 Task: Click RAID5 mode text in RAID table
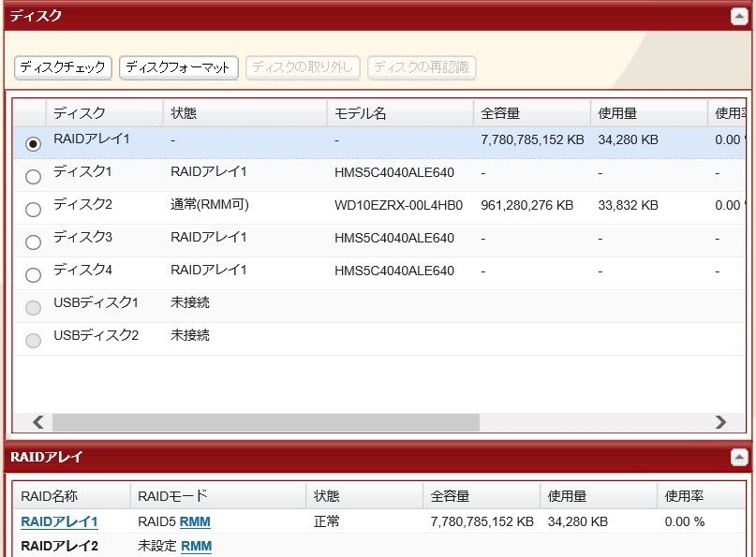click(x=157, y=521)
